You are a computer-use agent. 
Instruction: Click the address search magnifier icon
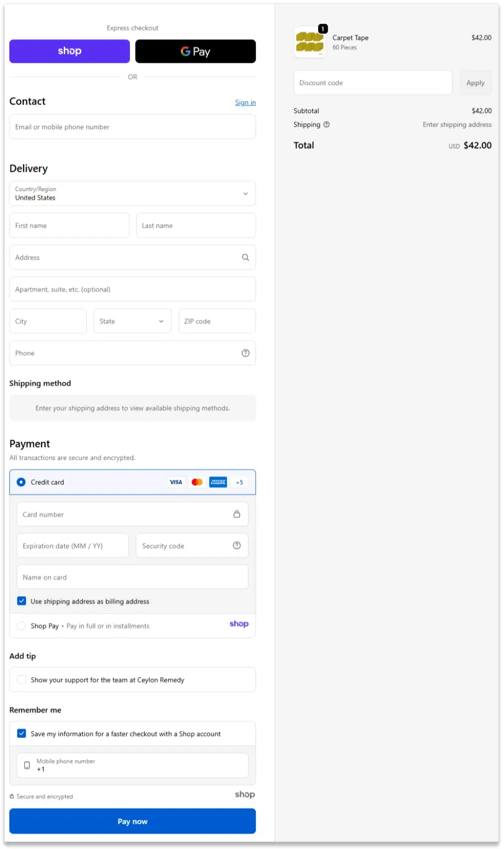[x=245, y=257]
